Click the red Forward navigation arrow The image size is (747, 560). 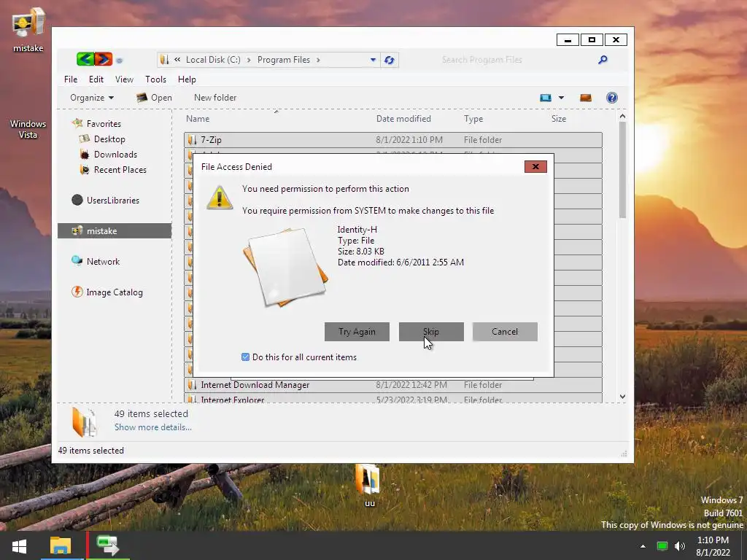[104, 59]
